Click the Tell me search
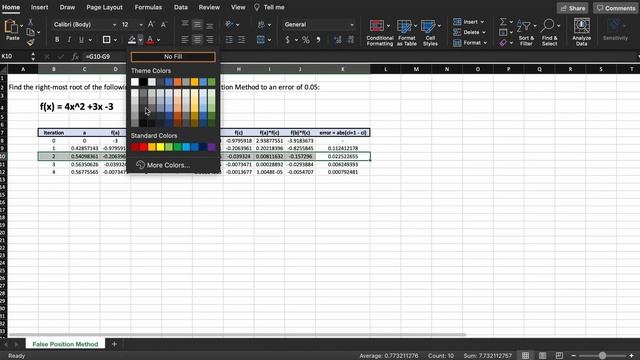 pyautogui.click(x=269, y=7)
